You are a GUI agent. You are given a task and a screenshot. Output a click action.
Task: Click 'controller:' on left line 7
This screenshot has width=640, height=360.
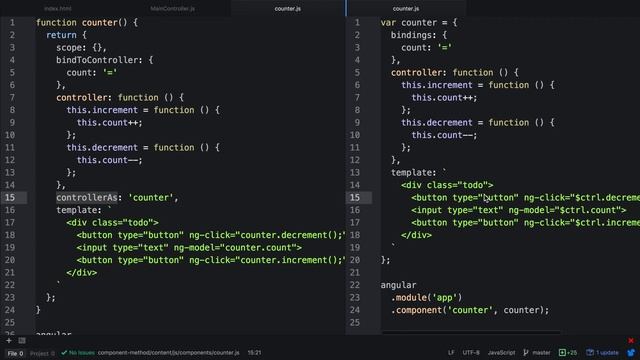coord(84,98)
